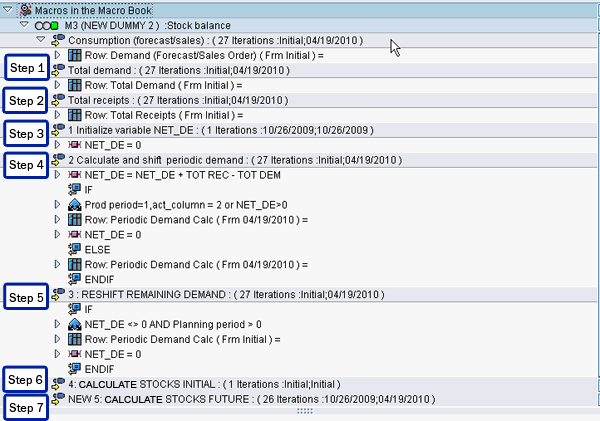Select NET_DE = 0 text just above ELSE
Screen dimensions: 600x421
point(113,235)
